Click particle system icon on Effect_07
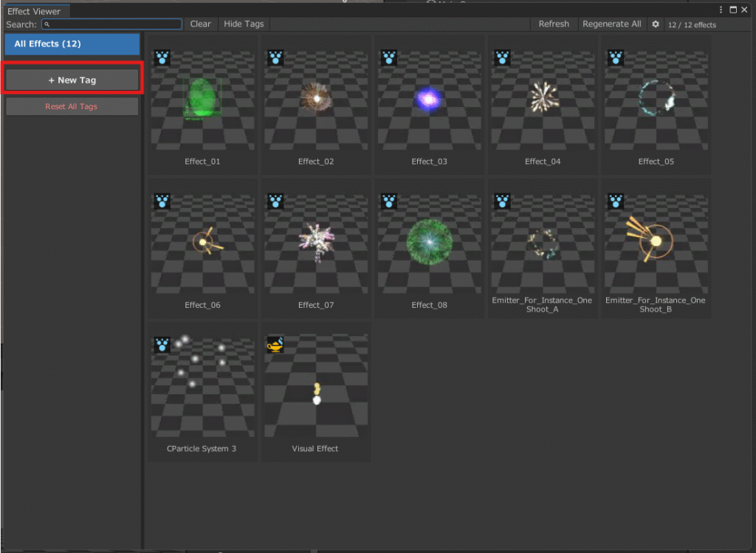Screen dimensions: 756x553 point(275,201)
